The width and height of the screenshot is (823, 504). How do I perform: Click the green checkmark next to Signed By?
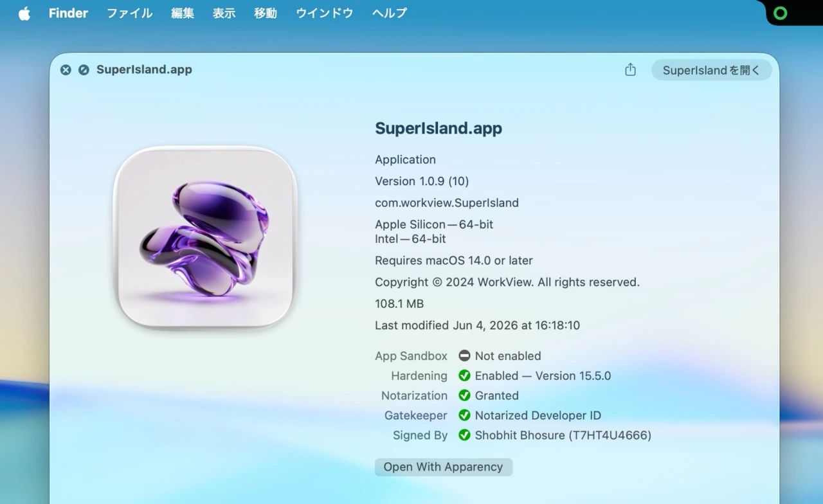464,435
